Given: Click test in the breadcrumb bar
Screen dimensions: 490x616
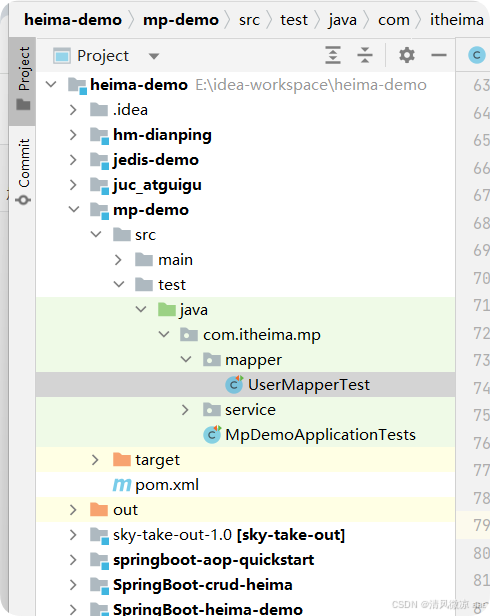Looking at the screenshot, I should (294, 20).
